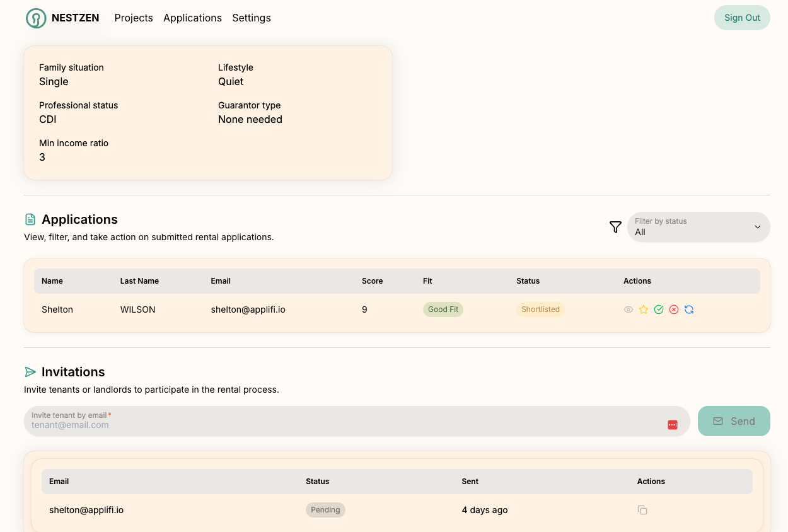The width and height of the screenshot is (788, 532).
Task: Open the Projects menu item
Action: [133, 18]
